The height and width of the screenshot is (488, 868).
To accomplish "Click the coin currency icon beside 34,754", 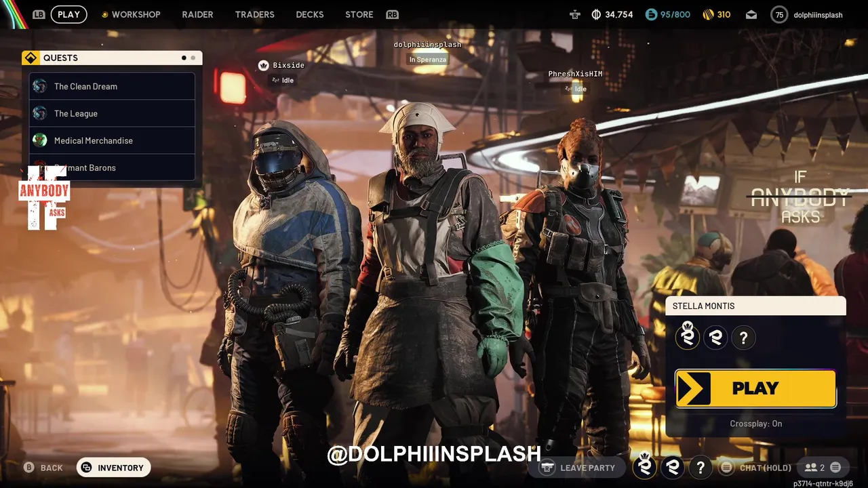I will click(597, 14).
